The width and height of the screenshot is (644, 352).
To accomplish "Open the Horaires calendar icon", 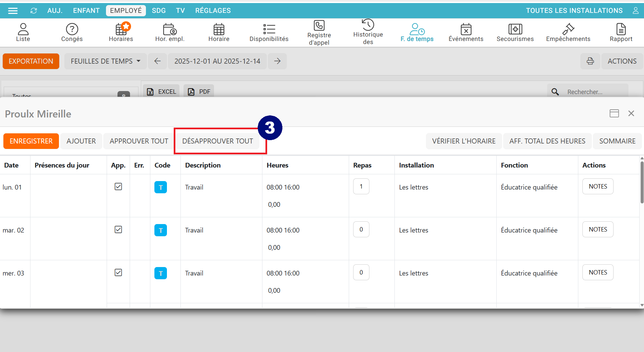I will click(121, 29).
